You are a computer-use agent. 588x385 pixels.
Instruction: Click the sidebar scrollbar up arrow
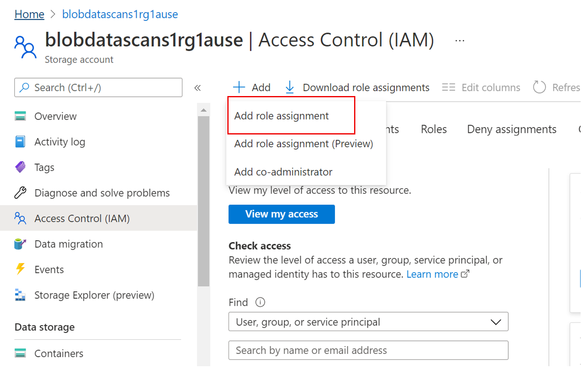click(204, 110)
